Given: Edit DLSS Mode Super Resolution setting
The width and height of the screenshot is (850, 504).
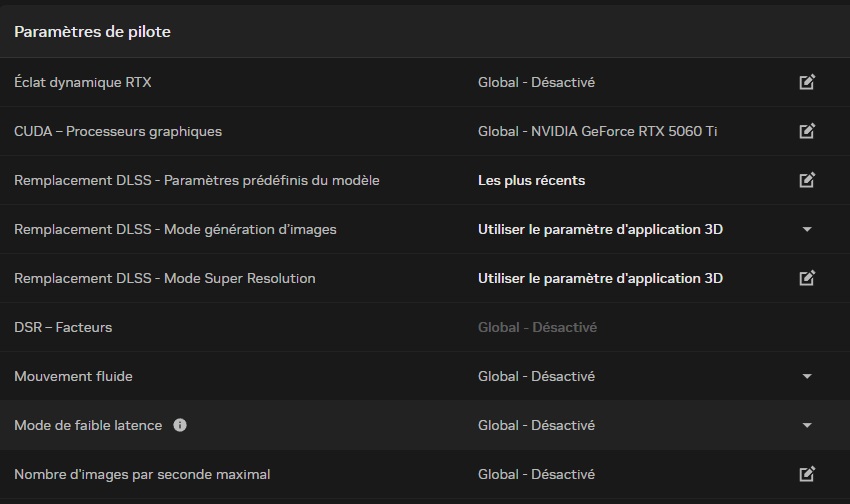Looking at the screenshot, I should click(x=807, y=277).
